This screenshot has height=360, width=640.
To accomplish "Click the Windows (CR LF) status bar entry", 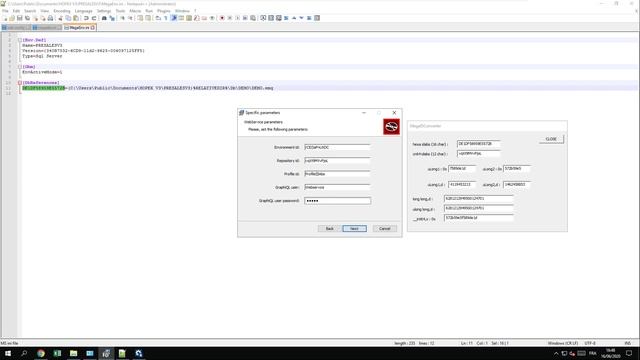I will coord(562,343).
